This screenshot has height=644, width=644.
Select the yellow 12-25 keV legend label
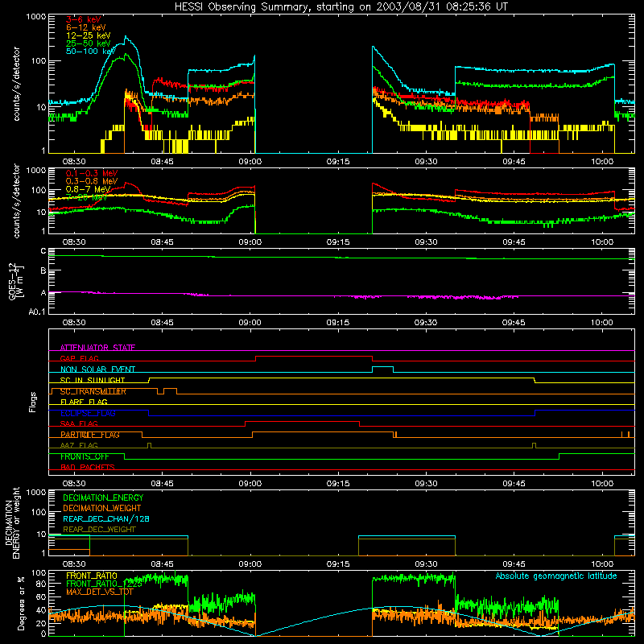[x=89, y=35]
